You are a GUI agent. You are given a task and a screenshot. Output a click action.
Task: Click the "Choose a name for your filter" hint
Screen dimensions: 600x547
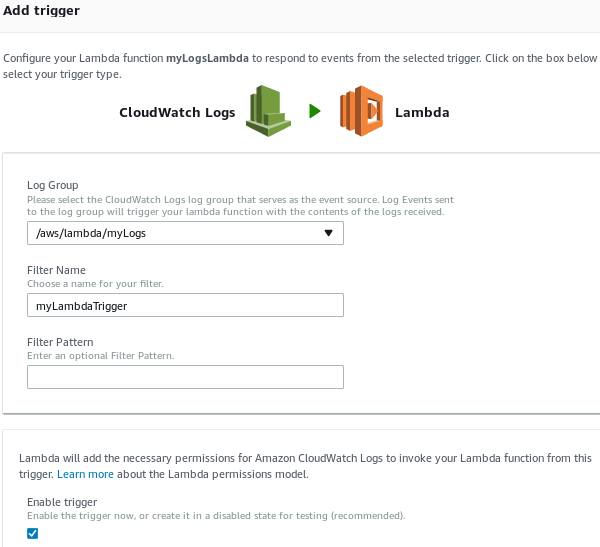coord(95,284)
